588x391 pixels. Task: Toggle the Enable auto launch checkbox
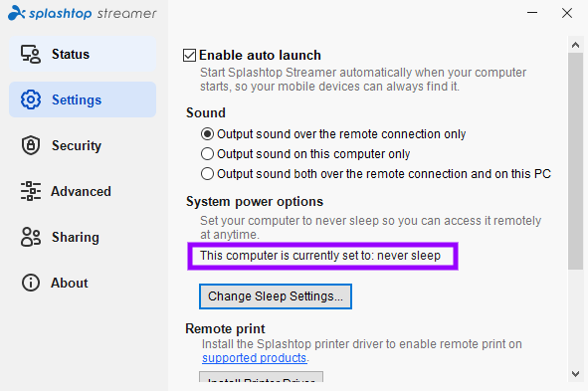(x=189, y=55)
